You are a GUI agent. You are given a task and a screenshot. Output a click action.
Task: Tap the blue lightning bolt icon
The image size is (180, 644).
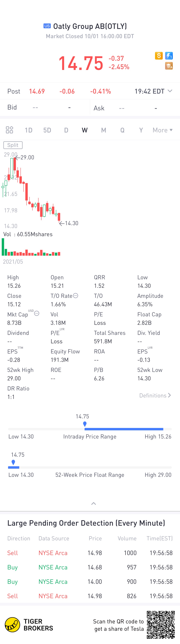pos(169,56)
